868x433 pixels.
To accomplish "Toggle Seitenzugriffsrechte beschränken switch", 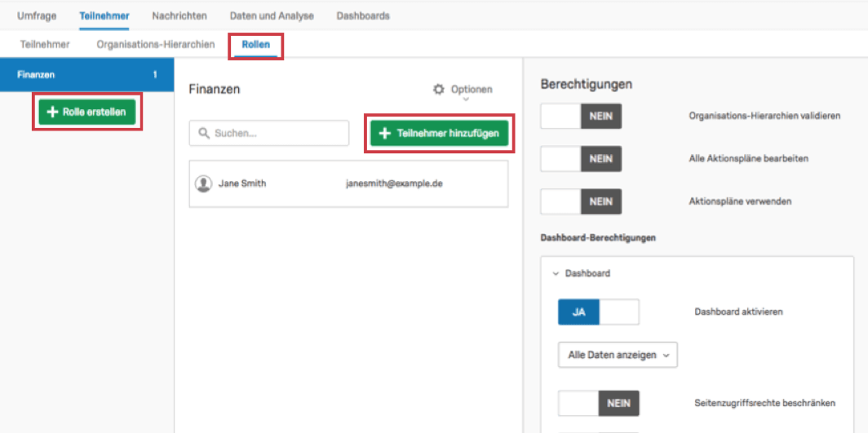I will 599,403.
